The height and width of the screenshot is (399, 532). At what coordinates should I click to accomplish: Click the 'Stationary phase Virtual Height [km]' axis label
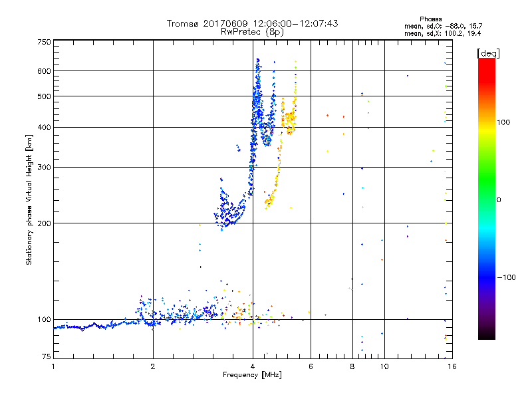[29, 200]
